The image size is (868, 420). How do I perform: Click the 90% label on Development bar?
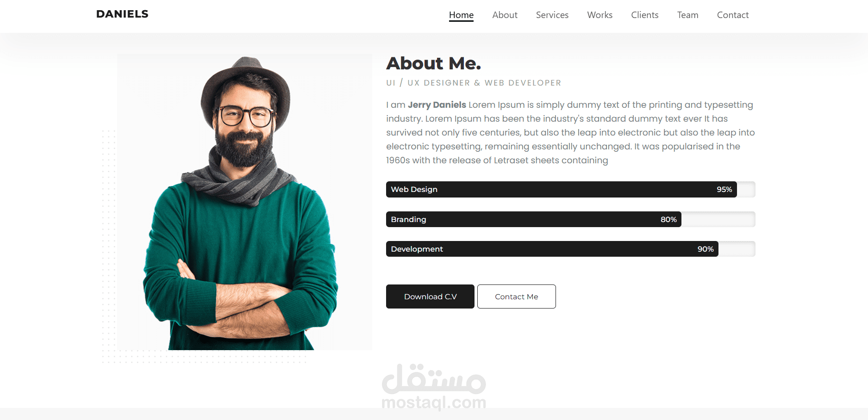[x=706, y=249]
